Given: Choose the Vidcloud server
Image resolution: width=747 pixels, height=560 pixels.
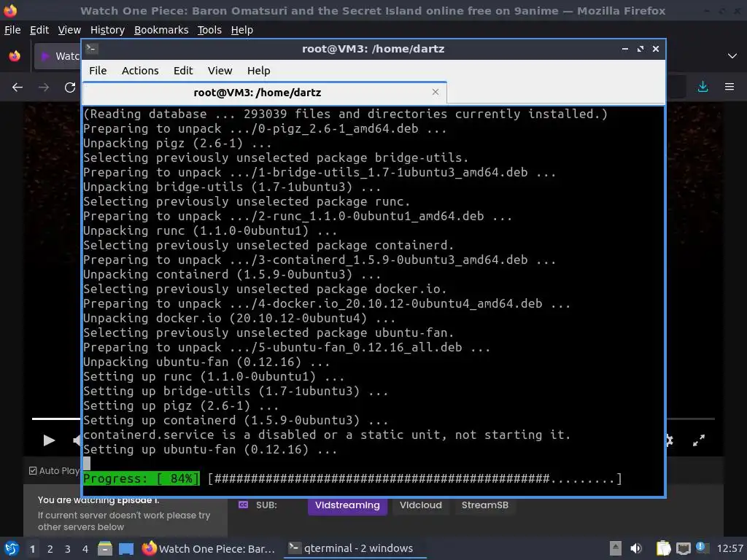Looking at the screenshot, I should click(421, 505).
